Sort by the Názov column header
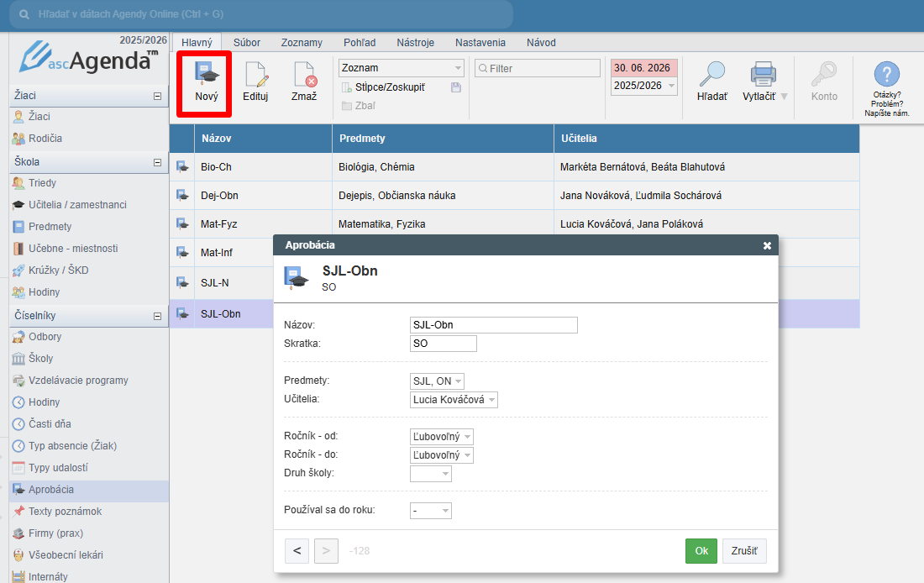Viewport: 924px width, 583px height. (264, 139)
